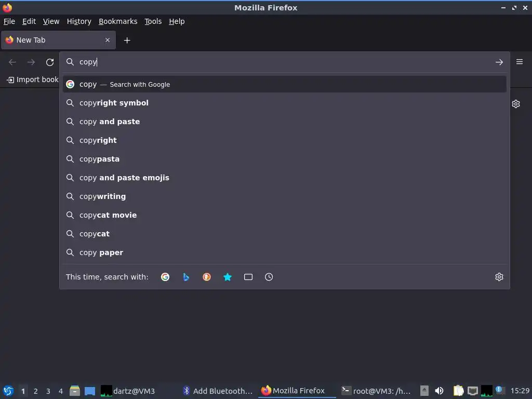Select 'copy — Search with Google' result
This screenshot has height=399, width=532.
click(284, 84)
